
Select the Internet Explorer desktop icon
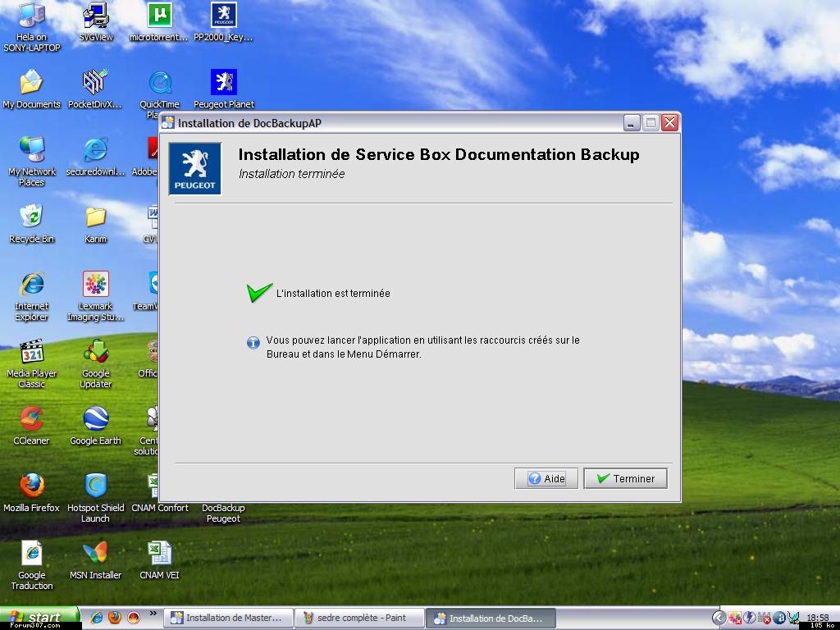click(x=32, y=296)
